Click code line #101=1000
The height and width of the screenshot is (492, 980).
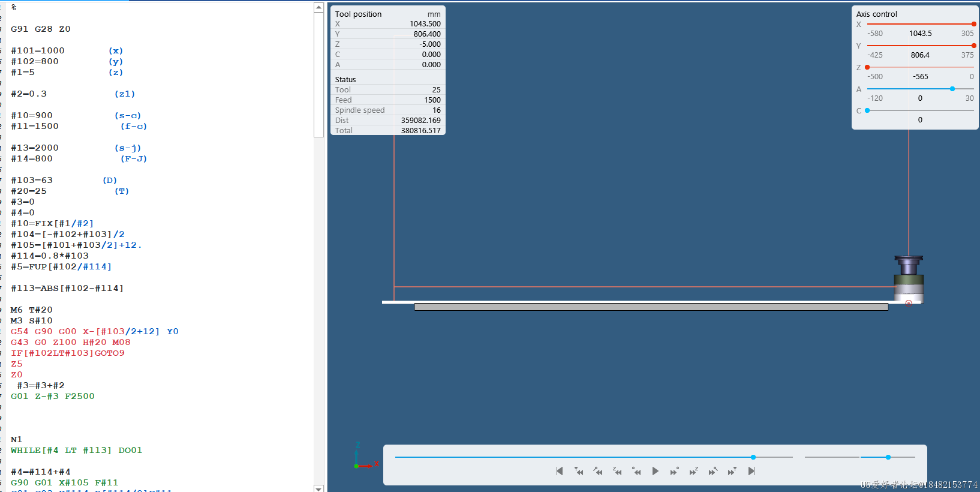click(38, 50)
